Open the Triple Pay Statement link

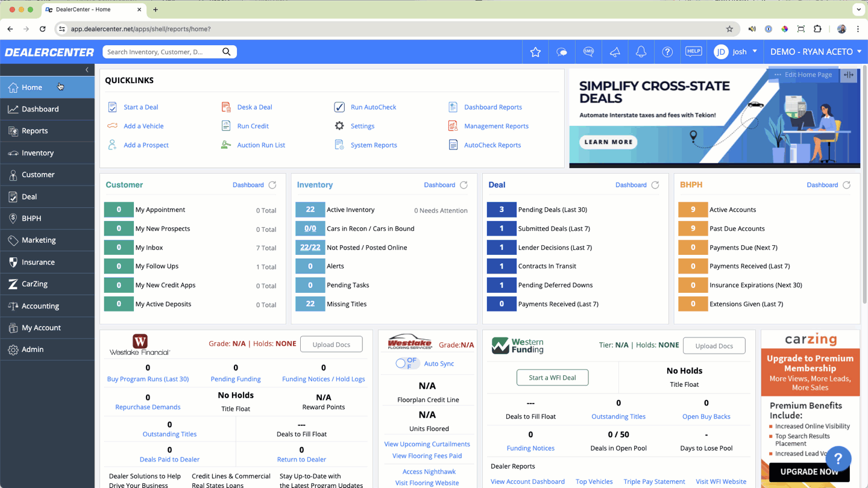[654, 481]
